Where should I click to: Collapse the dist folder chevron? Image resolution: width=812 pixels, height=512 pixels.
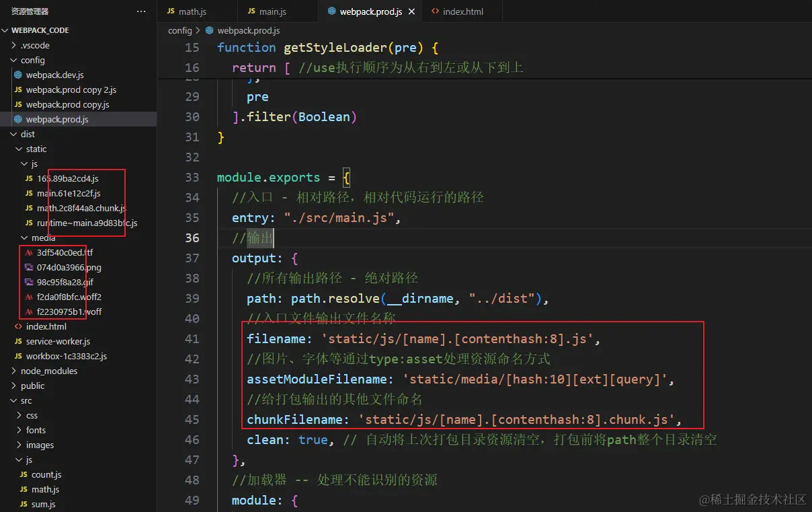point(14,134)
